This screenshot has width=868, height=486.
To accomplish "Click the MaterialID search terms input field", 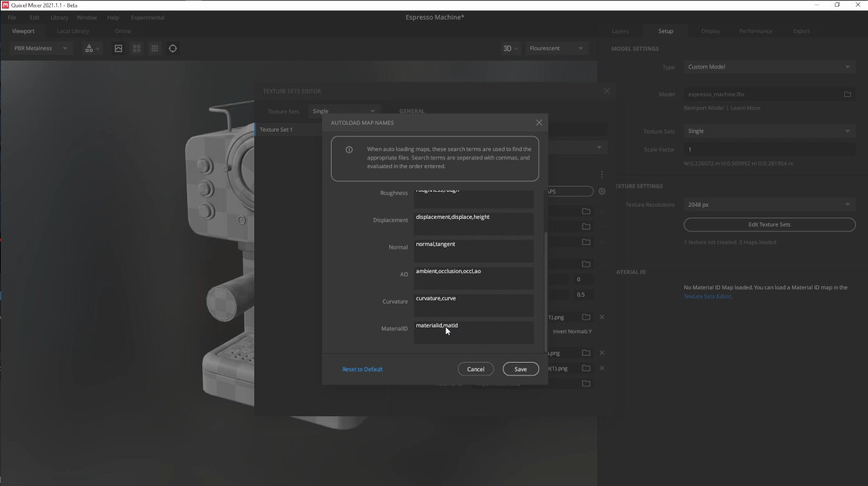I will (473, 332).
